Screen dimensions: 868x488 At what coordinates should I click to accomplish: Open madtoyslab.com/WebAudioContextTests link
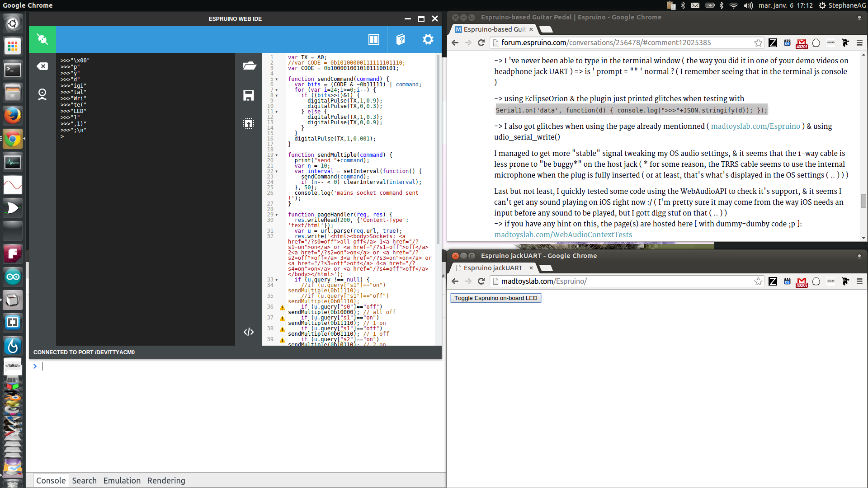pos(563,235)
